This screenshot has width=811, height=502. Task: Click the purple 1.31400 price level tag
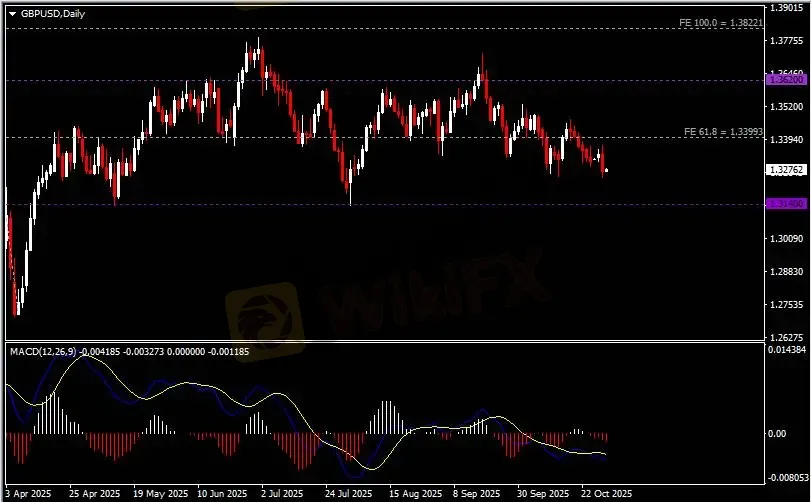(786, 204)
